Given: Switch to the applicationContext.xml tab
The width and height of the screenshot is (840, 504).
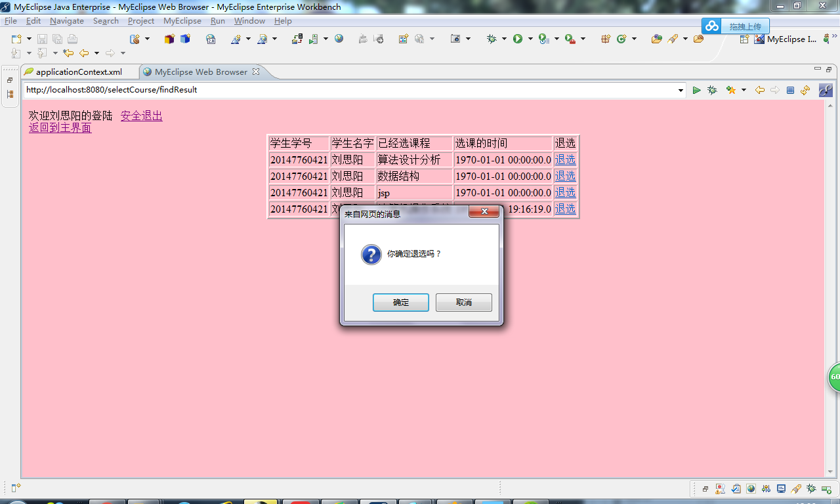Looking at the screenshot, I should point(79,72).
